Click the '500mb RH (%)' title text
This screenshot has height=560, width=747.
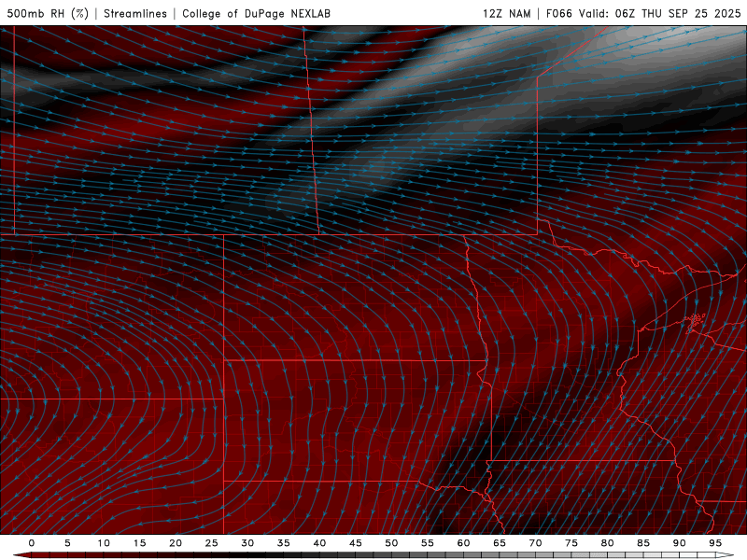[x=48, y=13]
